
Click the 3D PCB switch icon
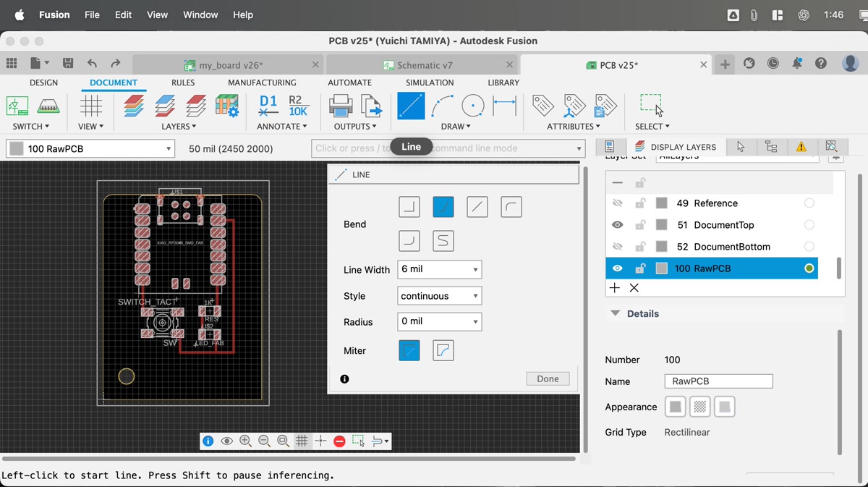tap(48, 106)
